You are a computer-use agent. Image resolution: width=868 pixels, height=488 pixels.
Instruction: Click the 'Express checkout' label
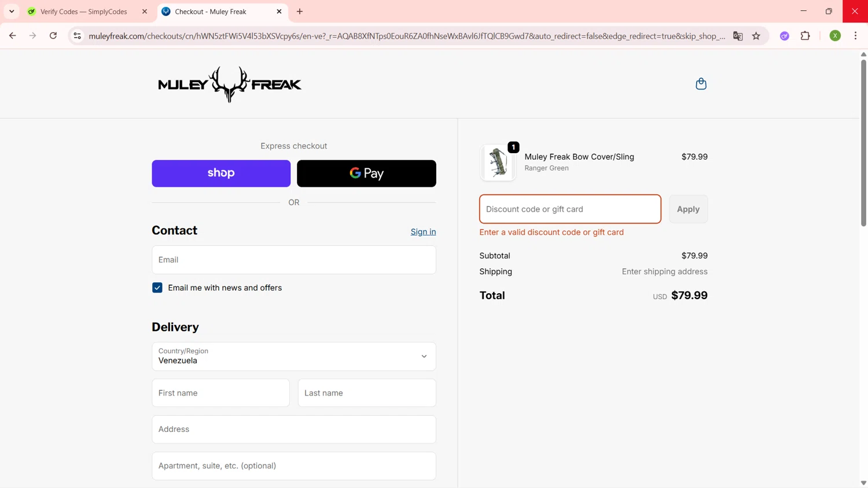[x=293, y=146]
